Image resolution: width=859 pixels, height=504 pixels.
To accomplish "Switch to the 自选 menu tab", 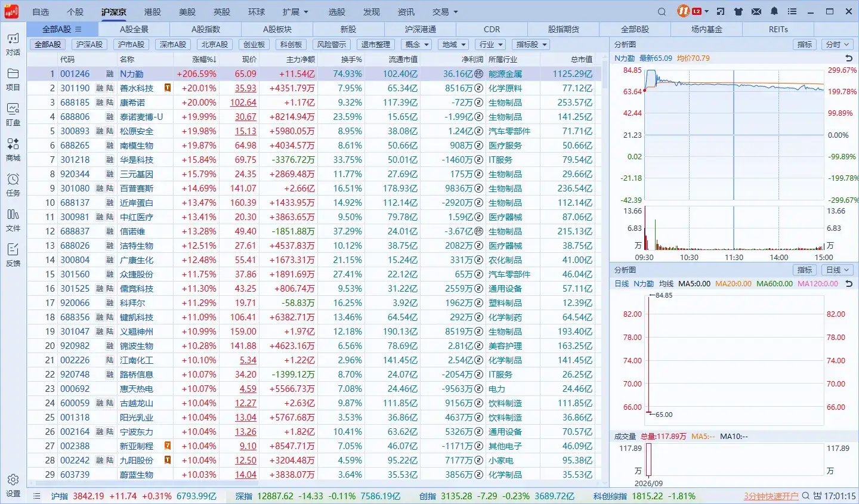I will [41, 12].
